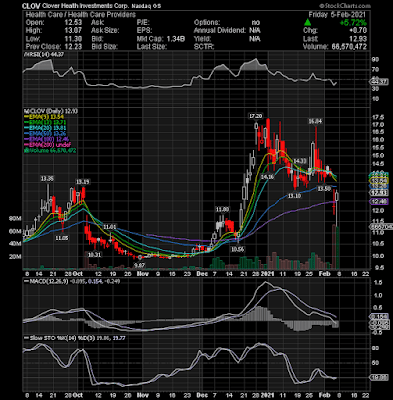Click the purple 12.46 EMA tag on the price axis
The width and height of the screenshot is (393, 400).
coord(380,201)
